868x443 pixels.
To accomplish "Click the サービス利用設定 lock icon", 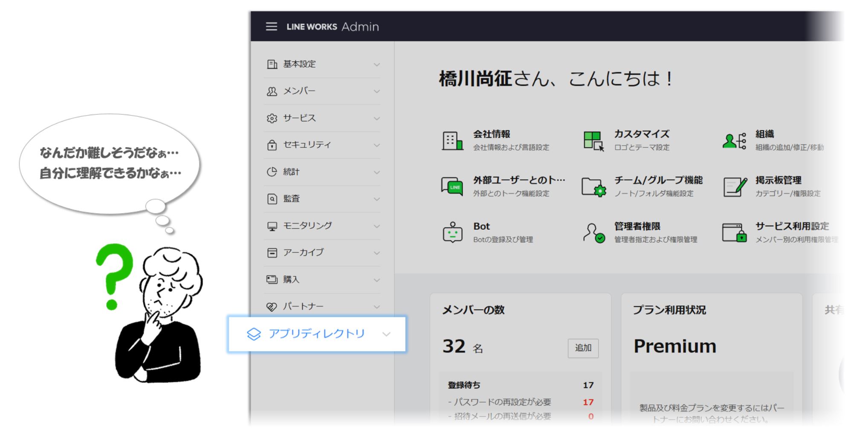I will point(734,233).
